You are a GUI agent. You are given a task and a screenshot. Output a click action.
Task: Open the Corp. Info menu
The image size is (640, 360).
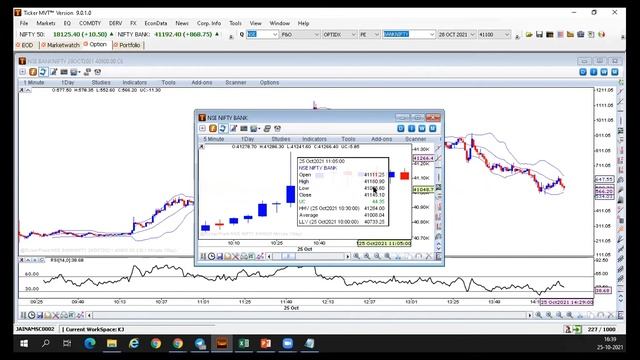(x=209, y=23)
